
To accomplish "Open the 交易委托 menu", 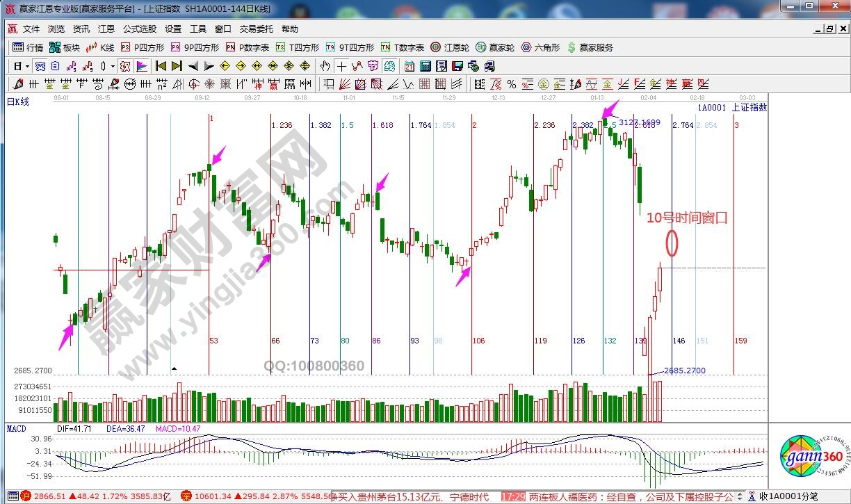I will (257, 29).
